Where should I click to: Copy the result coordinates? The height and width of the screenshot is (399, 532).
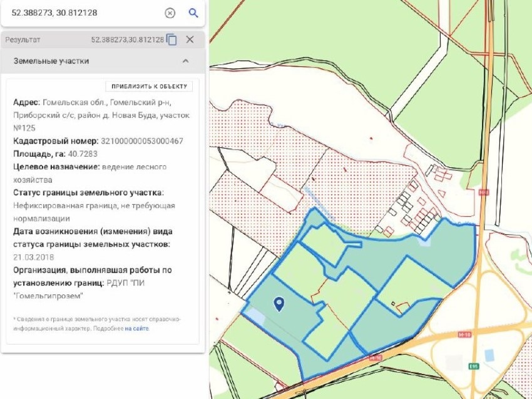(x=171, y=39)
